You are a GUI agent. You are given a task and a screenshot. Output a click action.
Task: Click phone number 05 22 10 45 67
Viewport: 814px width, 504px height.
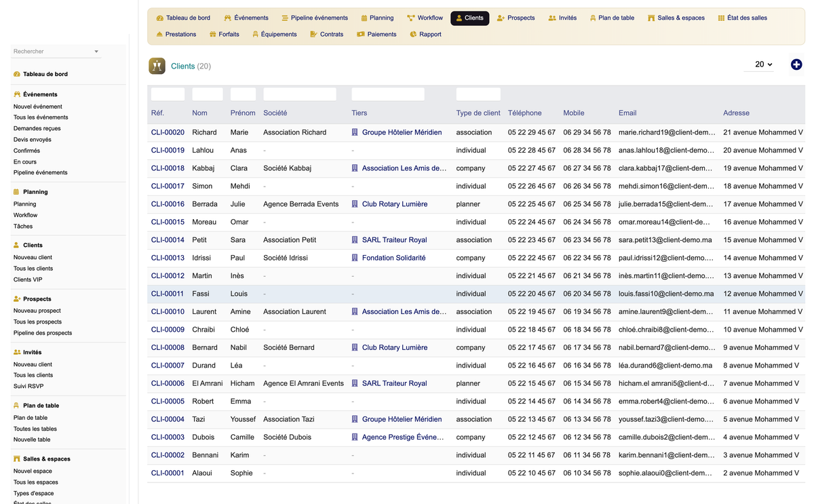pos(532,473)
